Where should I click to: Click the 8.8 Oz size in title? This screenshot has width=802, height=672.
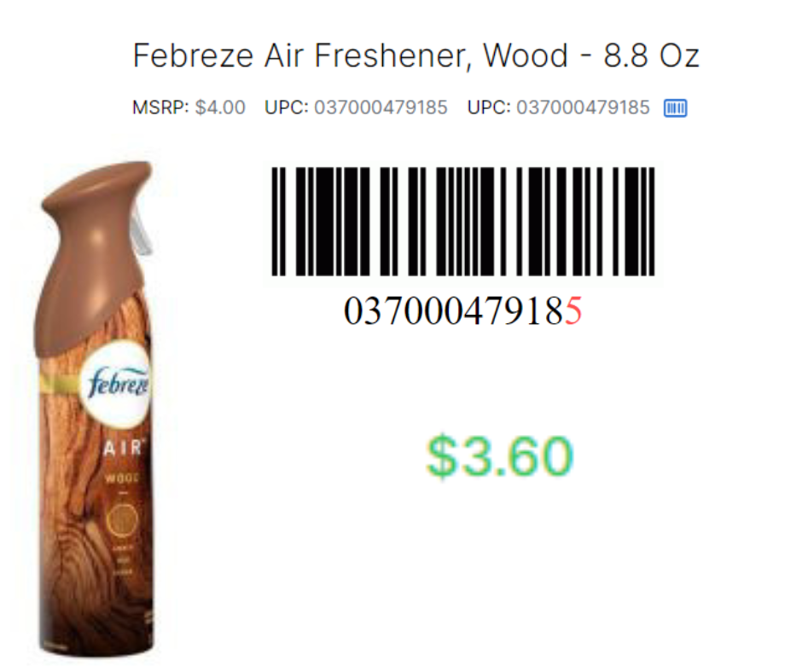[x=651, y=55]
